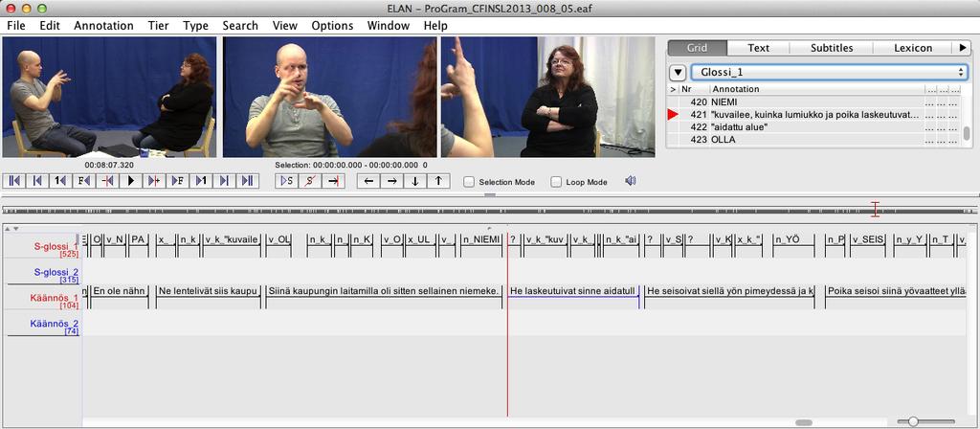This screenshot has height=429, width=980.
Task: Click the Nr column header
Action: tap(694, 89)
